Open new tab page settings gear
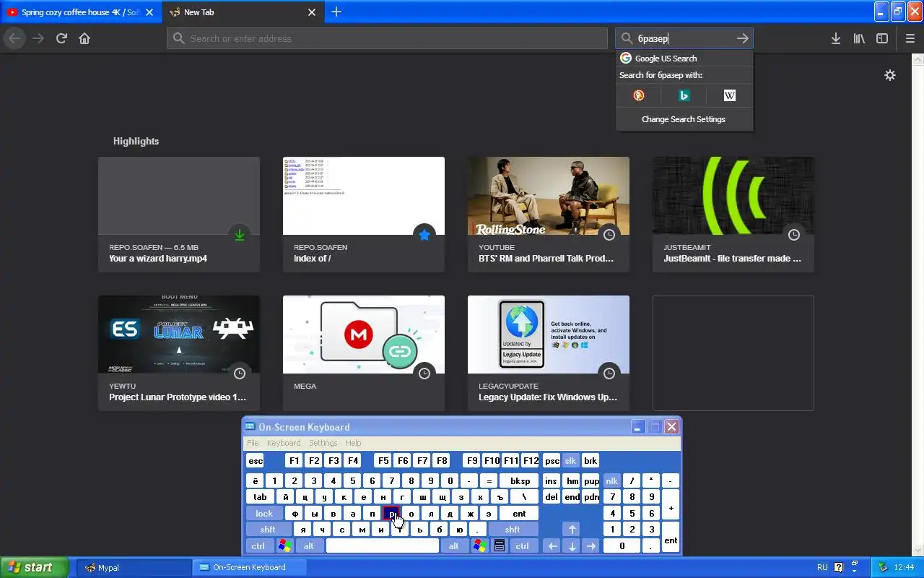Viewport: 924px width, 578px height. [x=890, y=75]
